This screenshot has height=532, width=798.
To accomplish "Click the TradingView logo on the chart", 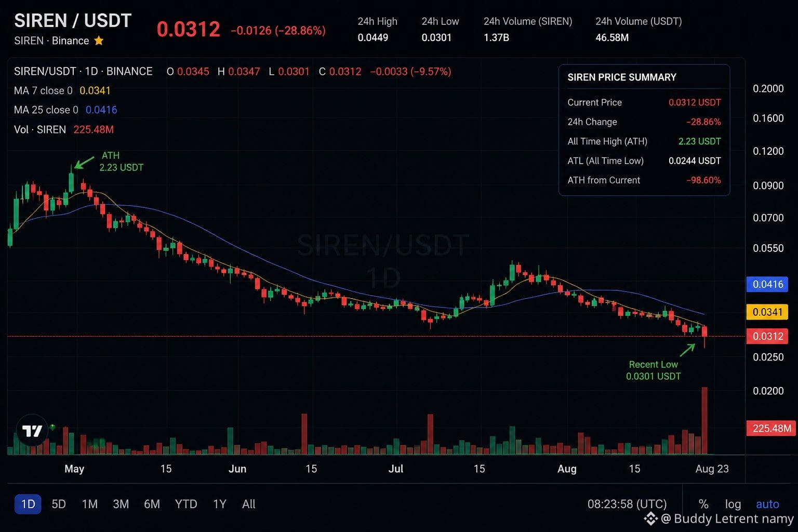I will (32, 431).
